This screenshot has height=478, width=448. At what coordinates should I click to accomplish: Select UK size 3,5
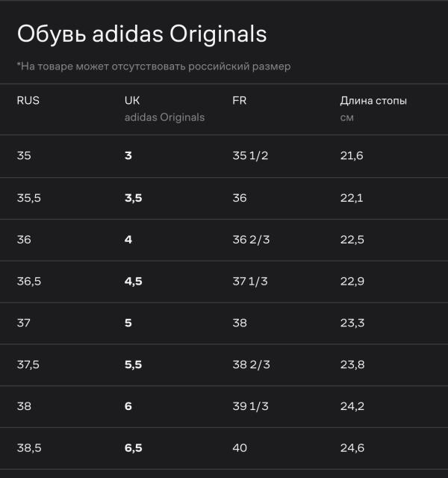tap(133, 198)
